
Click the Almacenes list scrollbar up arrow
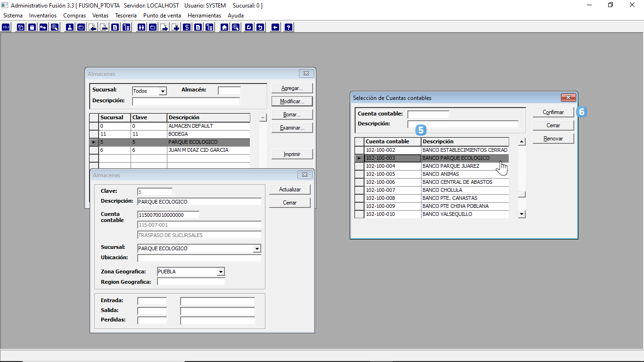pos(263,117)
